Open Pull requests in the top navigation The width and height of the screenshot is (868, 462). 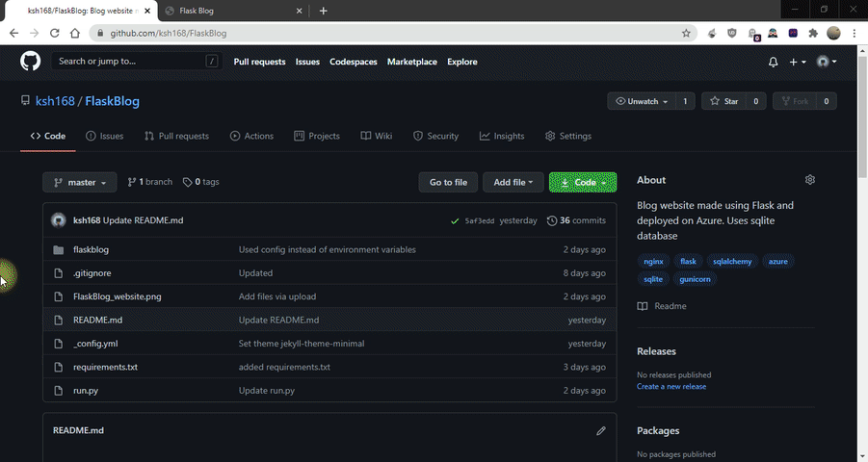[x=259, y=62]
